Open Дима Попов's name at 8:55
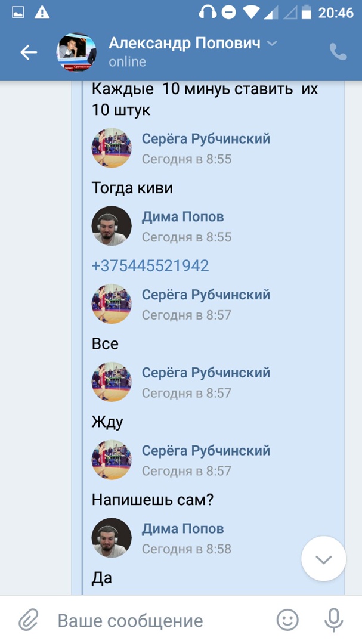The width and height of the screenshot is (362, 644). coord(183,217)
